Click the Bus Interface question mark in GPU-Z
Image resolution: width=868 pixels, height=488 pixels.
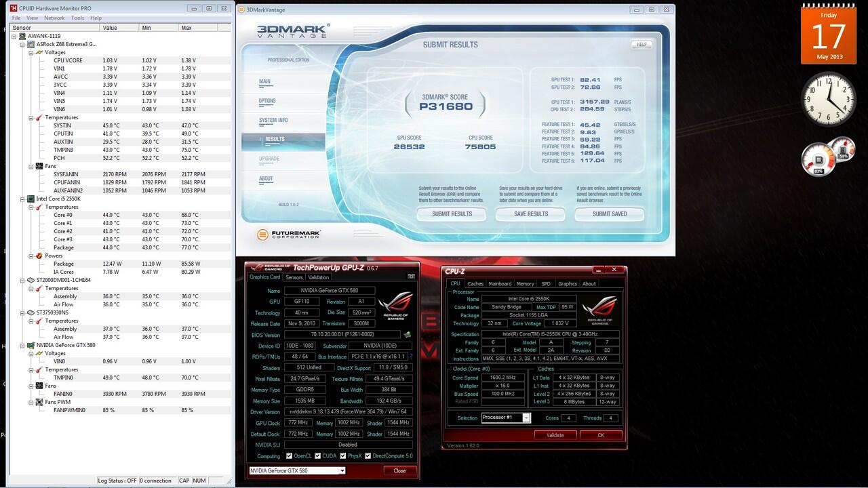[411, 357]
